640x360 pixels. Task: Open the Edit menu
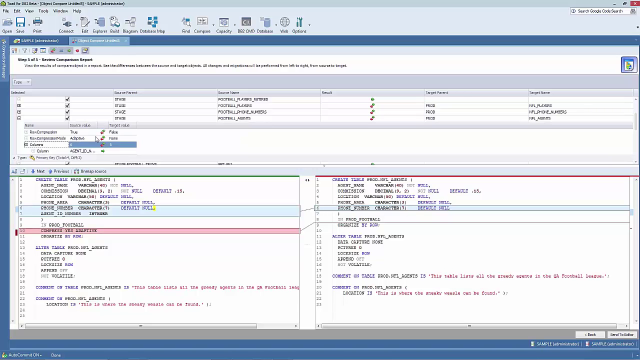[17, 11]
